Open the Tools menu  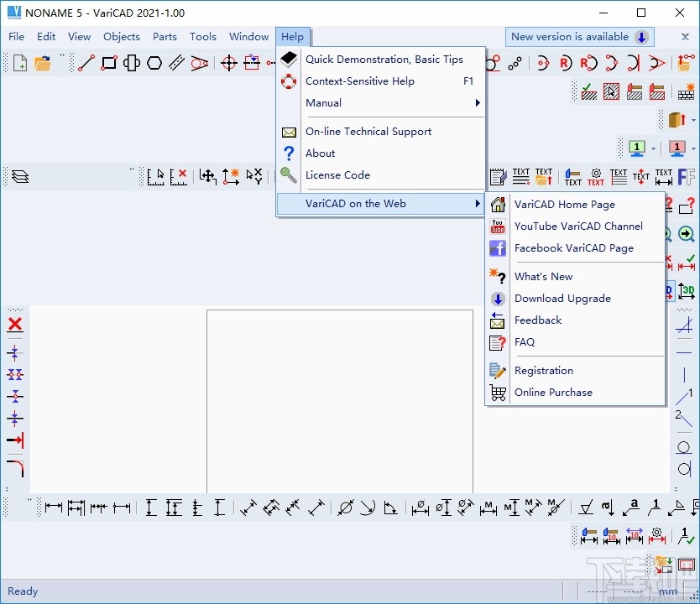[x=202, y=37]
